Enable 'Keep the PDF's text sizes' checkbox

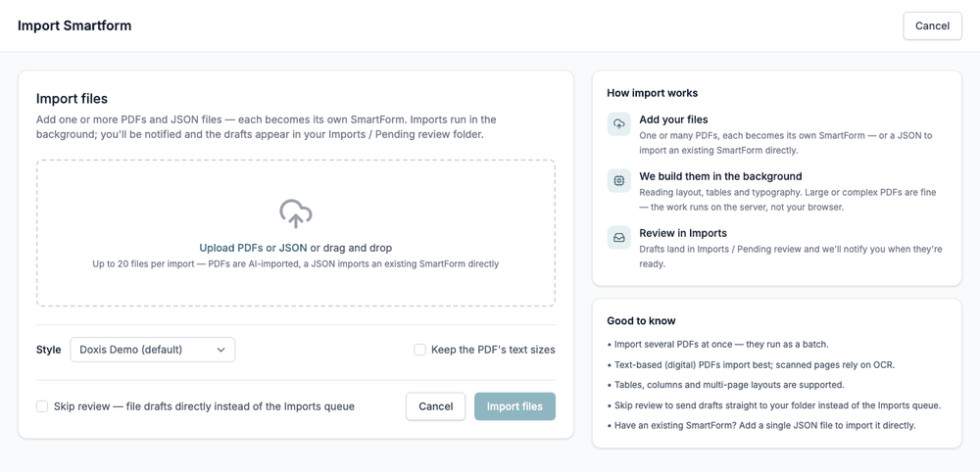pyautogui.click(x=420, y=350)
